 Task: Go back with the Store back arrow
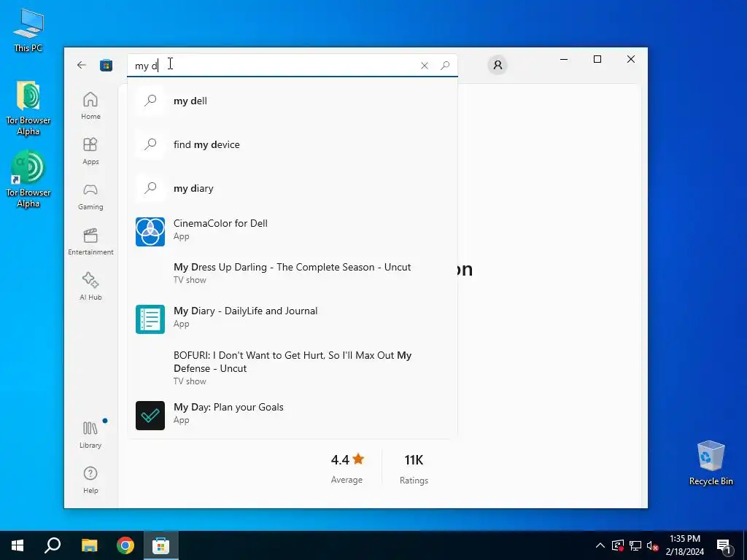click(x=82, y=65)
